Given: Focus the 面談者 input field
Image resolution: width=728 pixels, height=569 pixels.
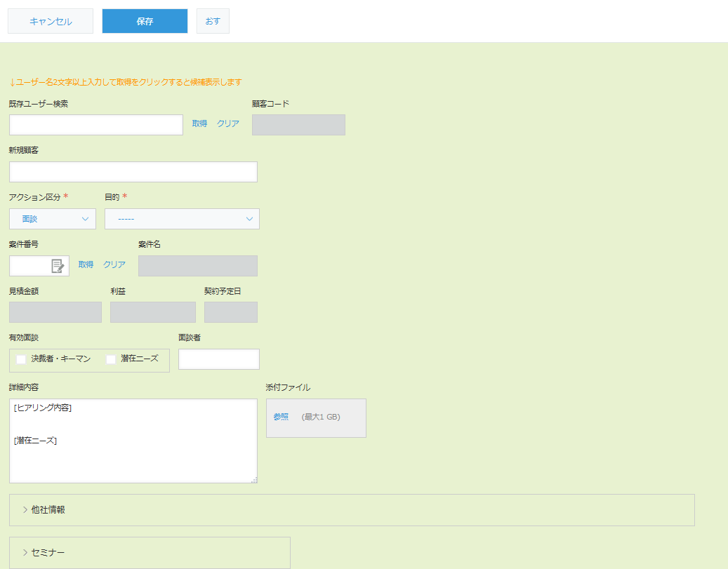Looking at the screenshot, I should (x=219, y=359).
